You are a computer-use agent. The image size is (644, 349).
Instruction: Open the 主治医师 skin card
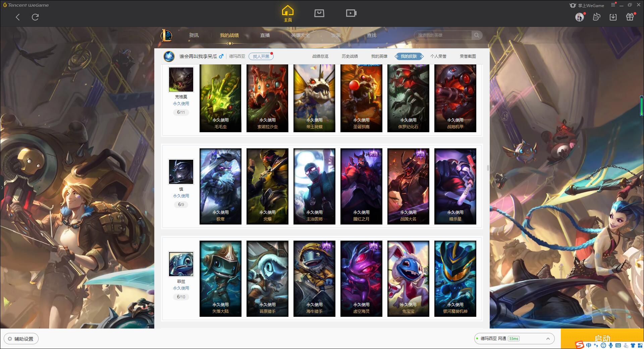coord(314,186)
